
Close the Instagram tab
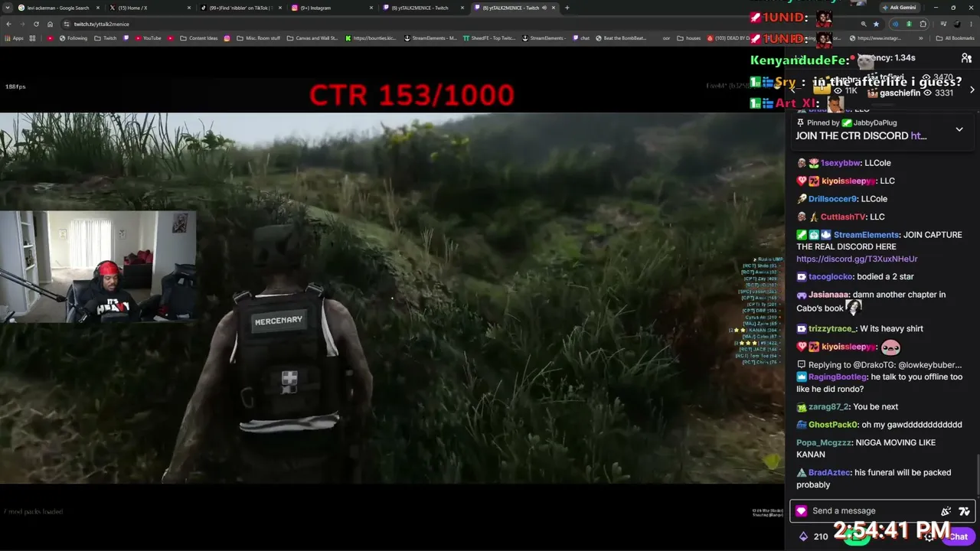tap(371, 8)
